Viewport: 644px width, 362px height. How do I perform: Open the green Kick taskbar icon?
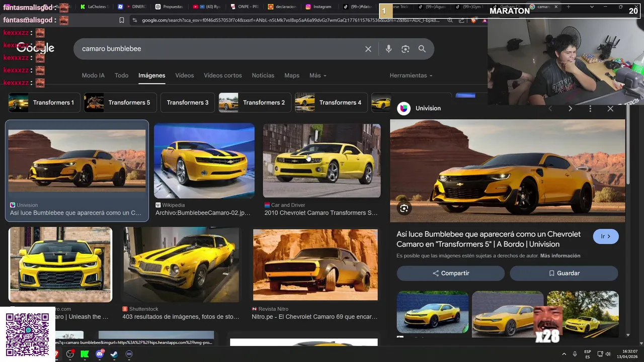point(85,354)
